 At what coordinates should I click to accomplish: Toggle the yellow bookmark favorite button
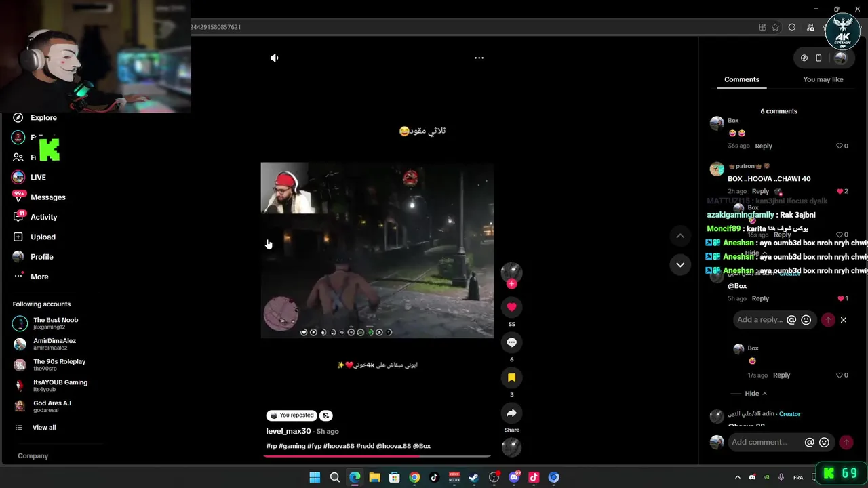tap(511, 378)
